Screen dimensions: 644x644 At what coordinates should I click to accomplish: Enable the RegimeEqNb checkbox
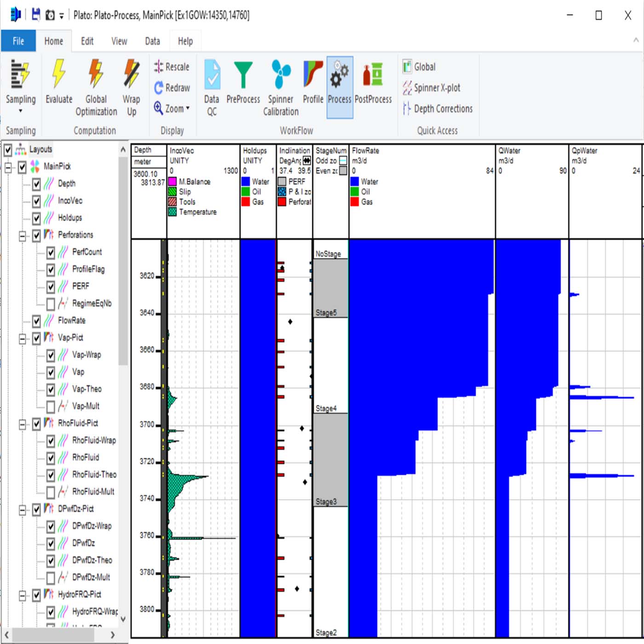click(51, 304)
